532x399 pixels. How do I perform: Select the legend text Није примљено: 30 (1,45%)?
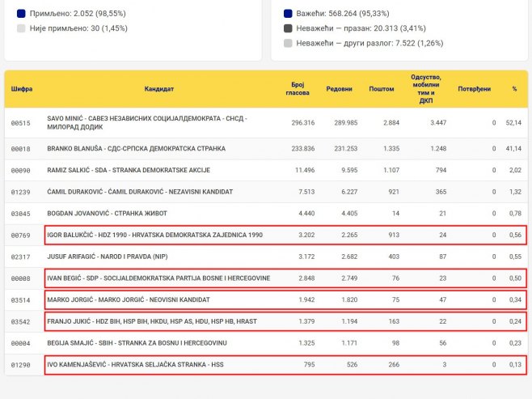(x=78, y=28)
